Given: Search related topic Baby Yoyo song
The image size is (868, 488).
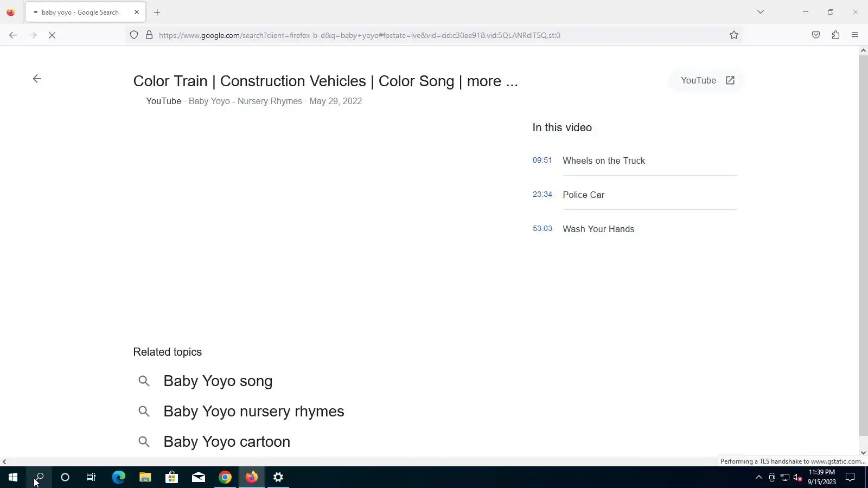Looking at the screenshot, I should point(218,381).
